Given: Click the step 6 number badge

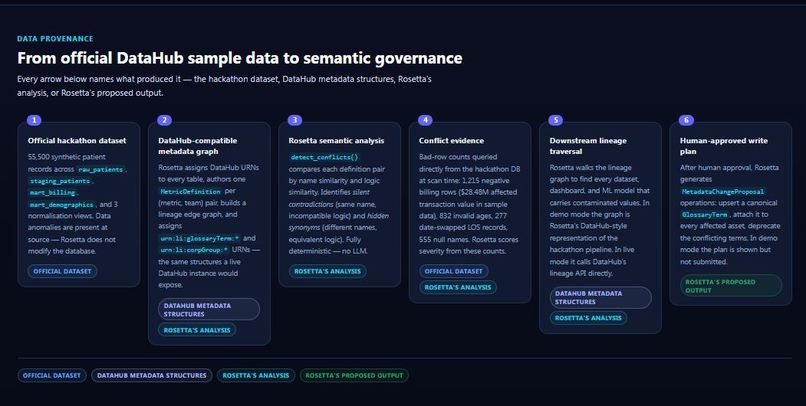Looking at the screenshot, I should [686, 120].
